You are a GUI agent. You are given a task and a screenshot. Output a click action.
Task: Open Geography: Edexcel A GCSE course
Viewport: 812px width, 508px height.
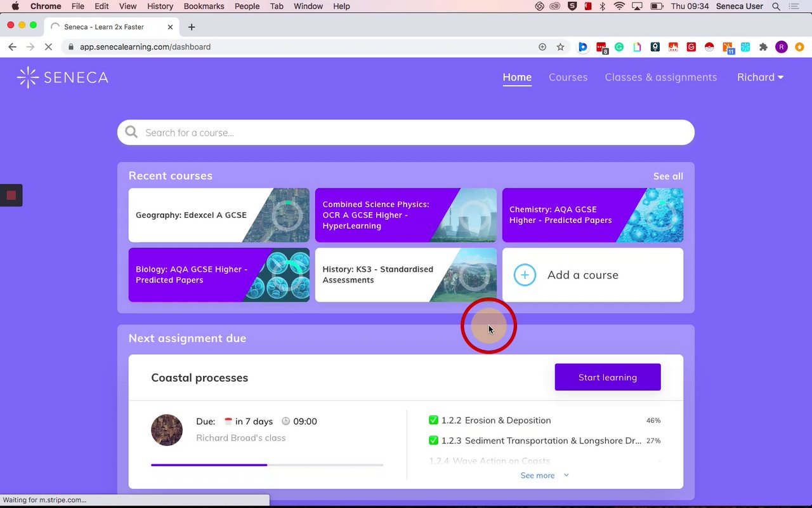click(x=219, y=215)
